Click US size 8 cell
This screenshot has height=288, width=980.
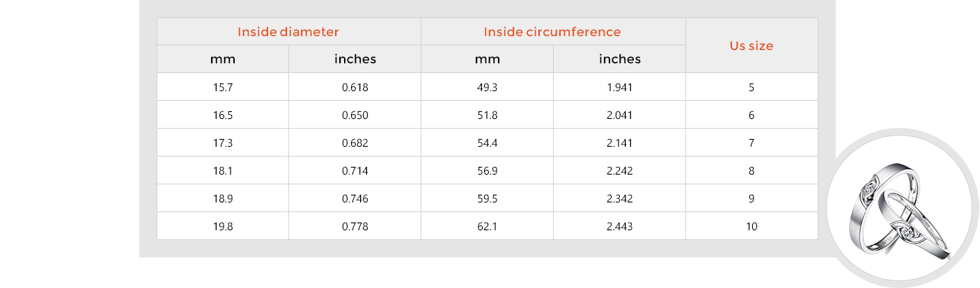(x=752, y=171)
